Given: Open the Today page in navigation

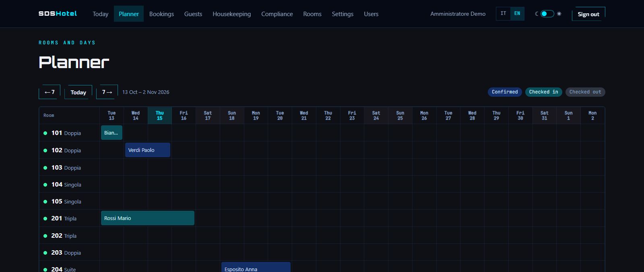Looking at the screenshot, I should 100,14.
